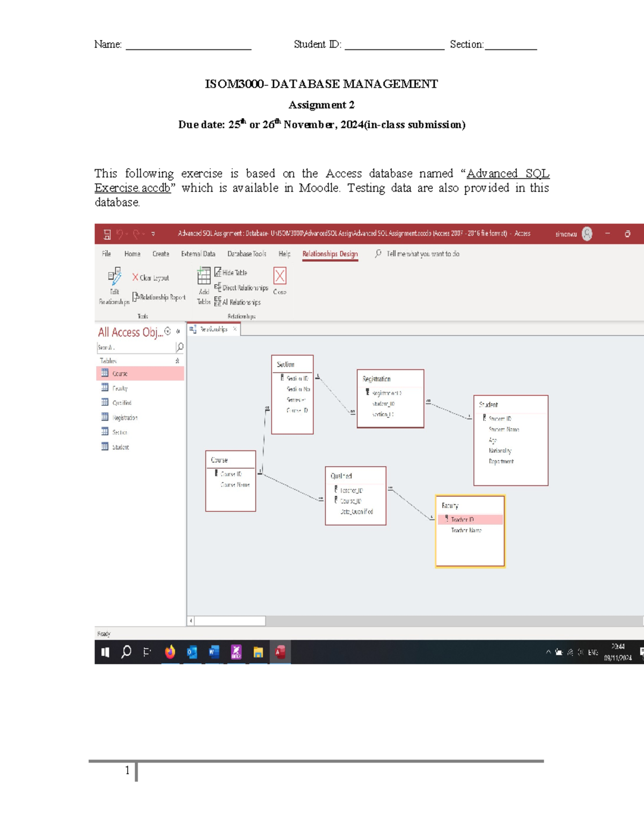Open the Database Tools menu
Image resolution: width=644 pixels, height=834 pixels.
248,253
